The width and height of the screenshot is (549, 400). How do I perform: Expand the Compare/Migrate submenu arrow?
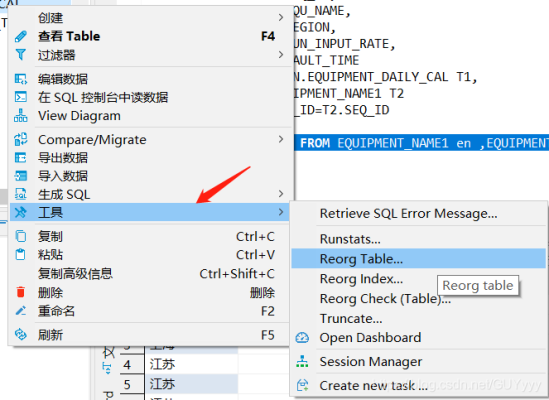click(281, 139)
